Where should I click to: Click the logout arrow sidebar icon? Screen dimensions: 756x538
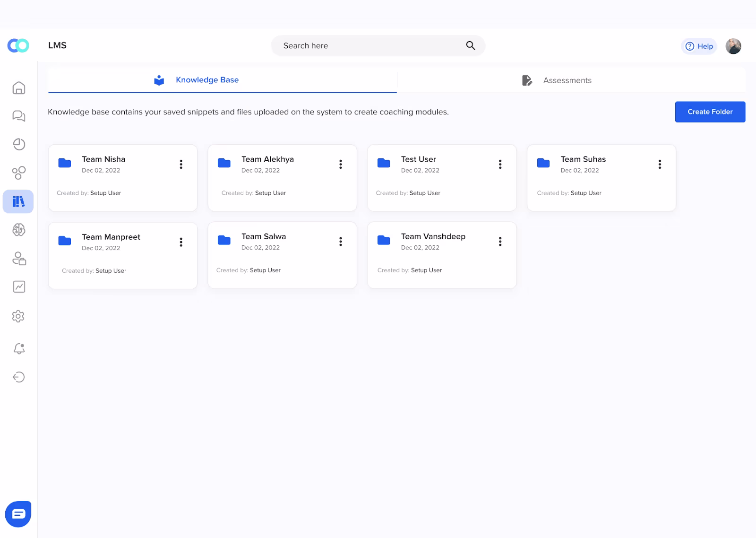coord(19,377)
